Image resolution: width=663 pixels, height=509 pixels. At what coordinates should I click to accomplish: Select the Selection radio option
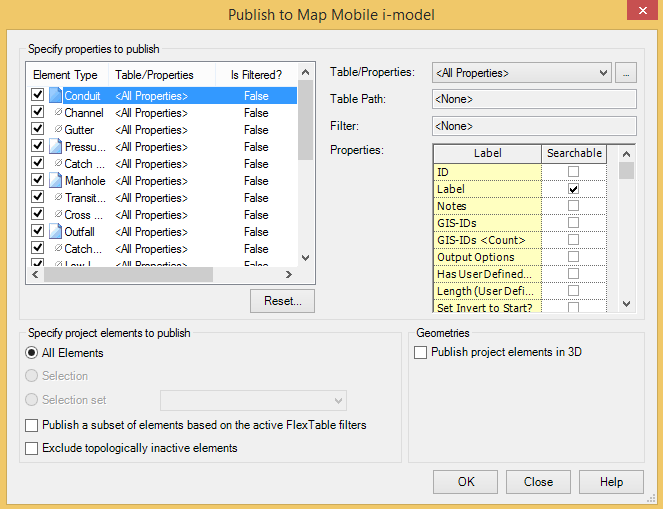pos(32,375)
